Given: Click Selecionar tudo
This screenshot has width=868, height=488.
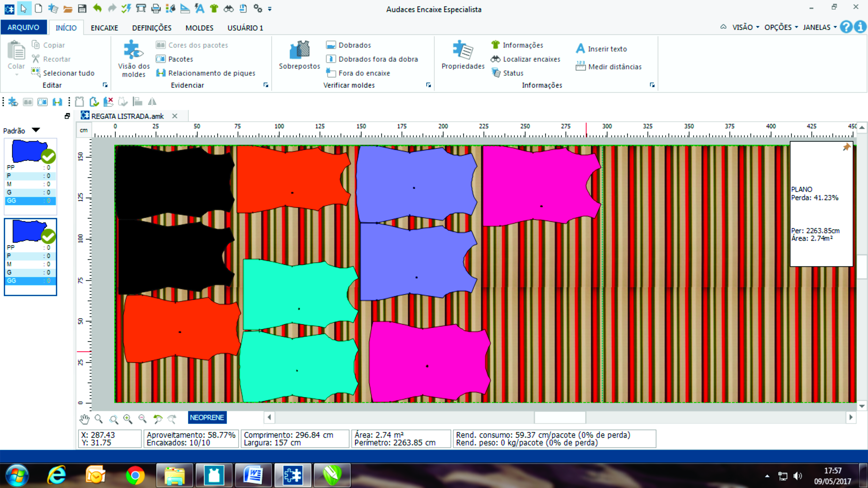Looking at the screenshot, I should [63, 73].
